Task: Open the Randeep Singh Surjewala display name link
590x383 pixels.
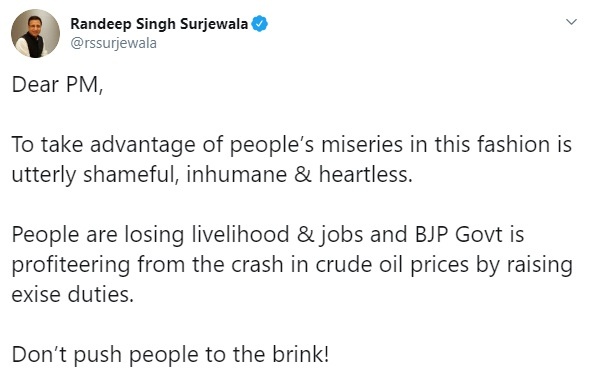Action: click(159, 24)
